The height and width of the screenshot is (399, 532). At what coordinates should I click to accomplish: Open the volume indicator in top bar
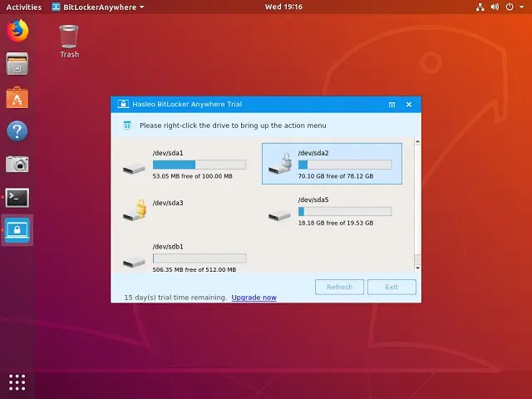pos(495,7)
